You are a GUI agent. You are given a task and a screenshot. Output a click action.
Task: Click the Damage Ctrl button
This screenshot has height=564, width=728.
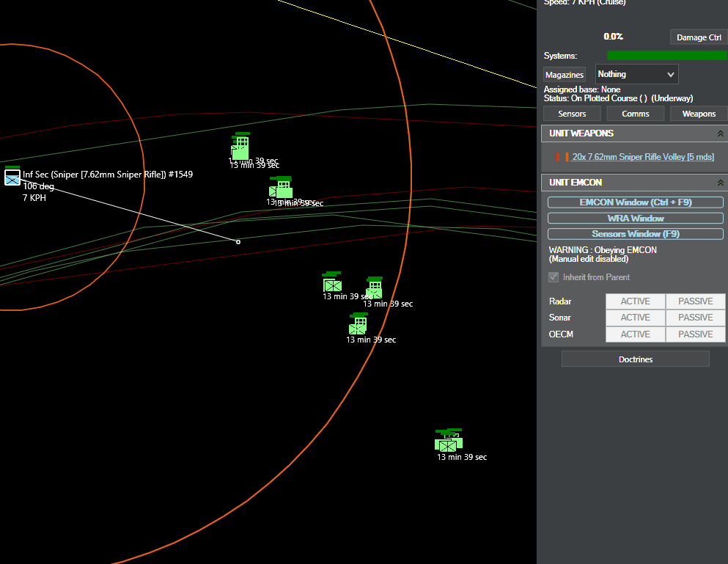[x=699, y=37]
